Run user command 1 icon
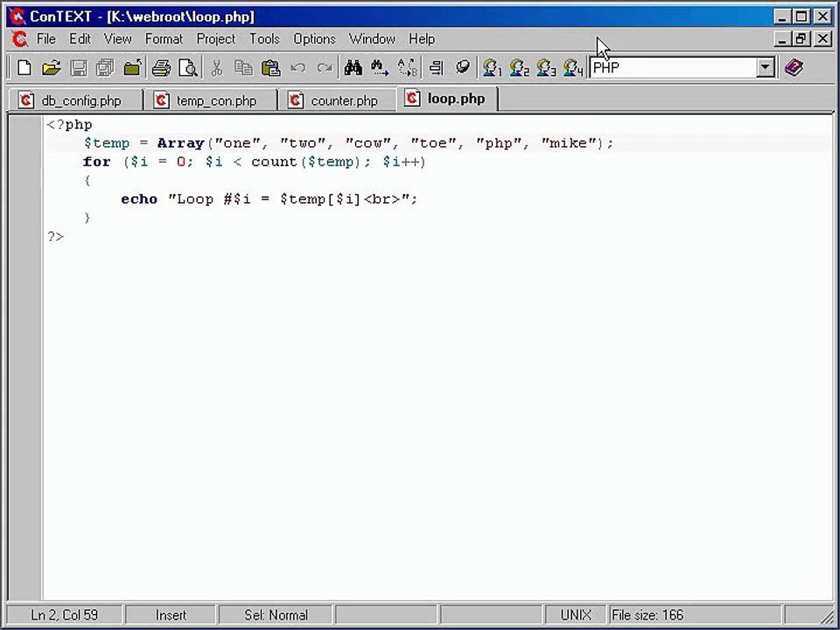The image size is (840, 630). tap(492, 68)
